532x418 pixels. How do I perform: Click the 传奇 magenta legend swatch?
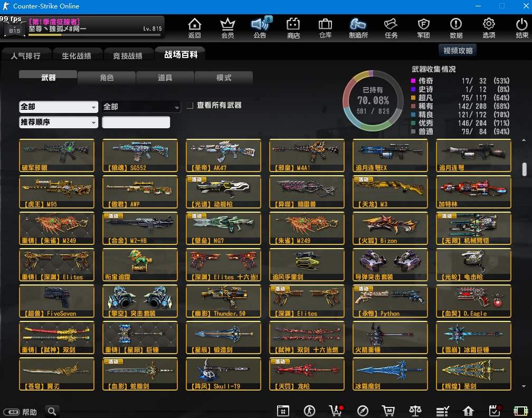coord(413,81)
